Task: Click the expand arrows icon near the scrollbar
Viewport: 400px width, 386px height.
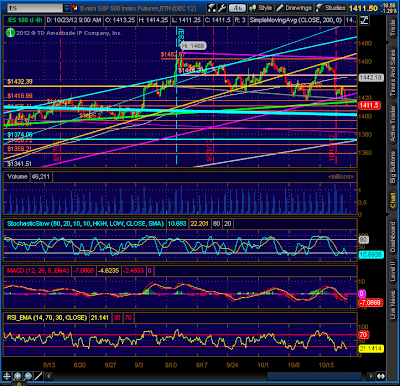Action: [381, 376]
